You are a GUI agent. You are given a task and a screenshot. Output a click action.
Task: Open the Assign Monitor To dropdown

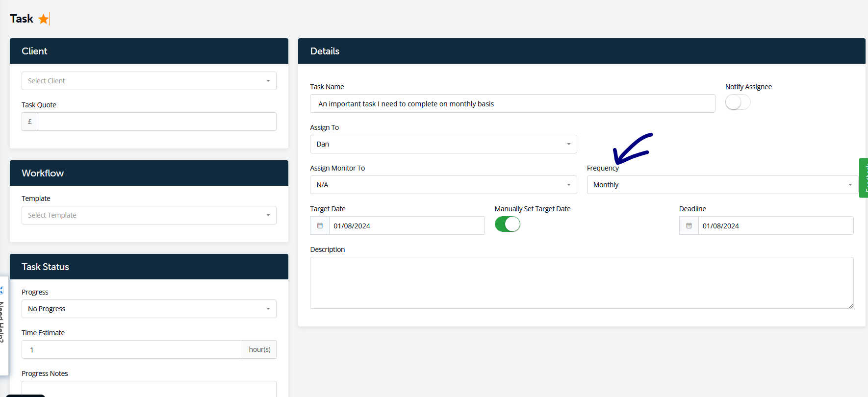pyautogui.click(x=443, y=185)
